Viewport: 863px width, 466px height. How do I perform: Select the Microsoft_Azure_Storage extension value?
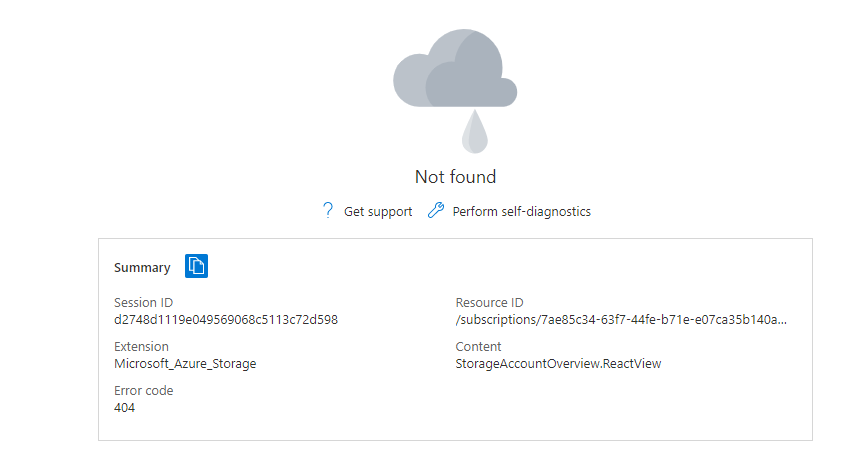coord(185,364)
